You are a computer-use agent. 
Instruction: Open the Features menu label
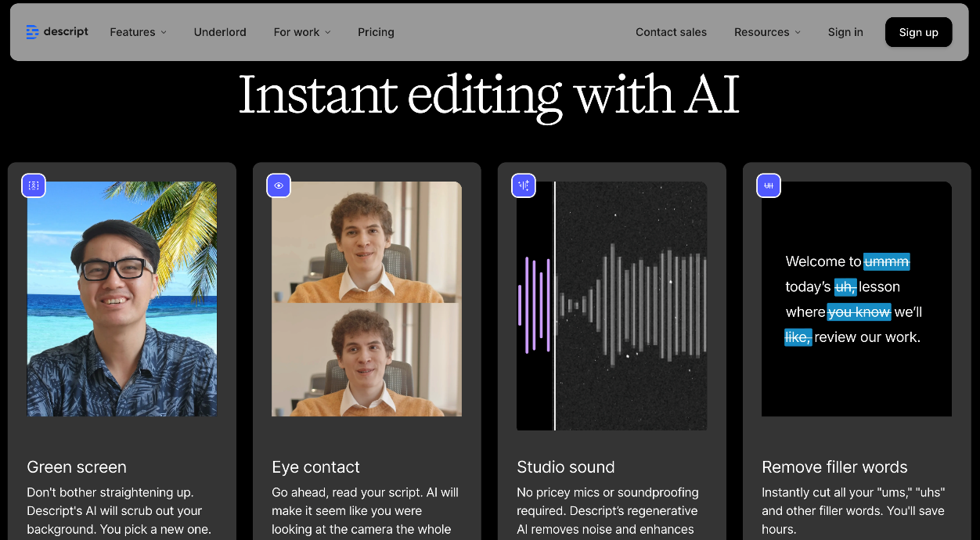[132, 32]
